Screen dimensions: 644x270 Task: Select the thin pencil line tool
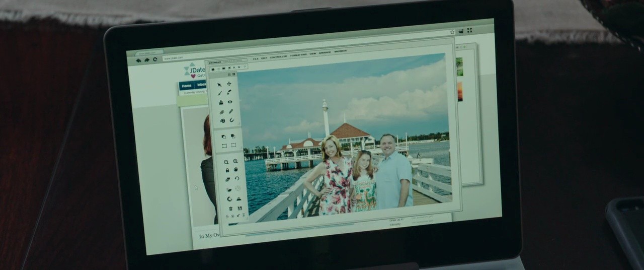coord(220,93)
